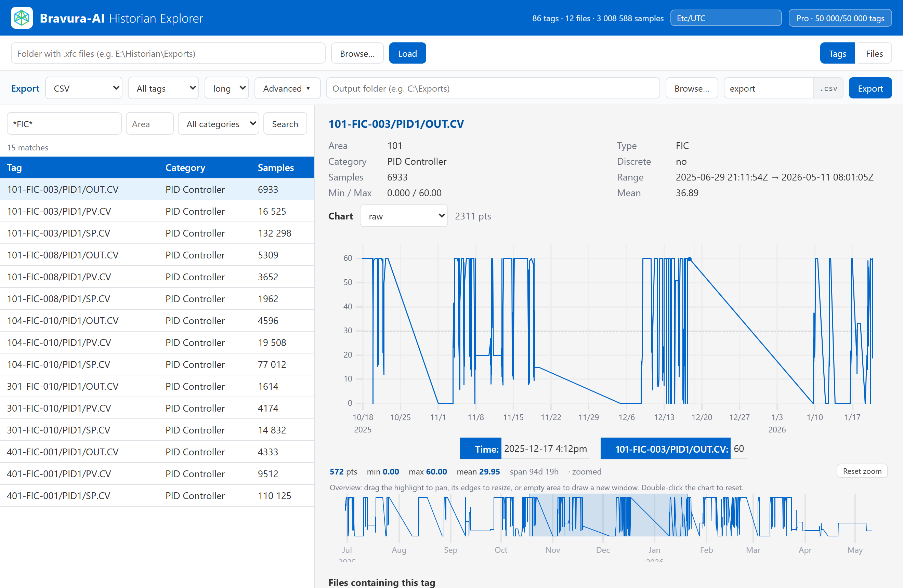Screen dimensions: 903x588
Task: Click the Reset zoom button
Action: [x=862, y=471]
